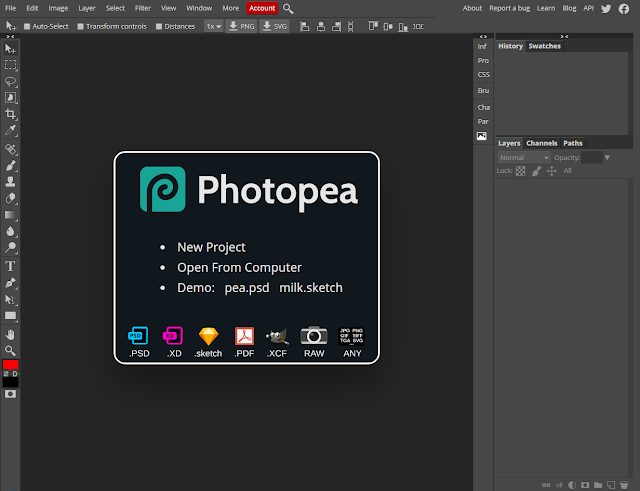This screenshot has width=640, height=491.
Task: Select the Hand tool
Action: tap(10, 335)
